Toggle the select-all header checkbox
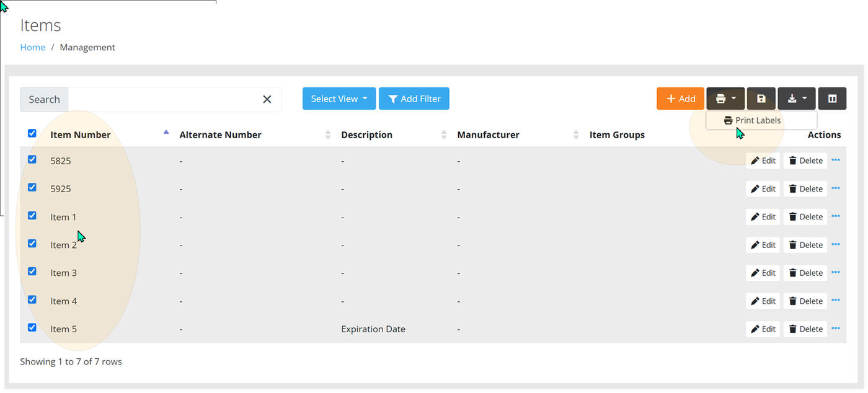This screenshot has width=868, height=393. click(32, 133)
